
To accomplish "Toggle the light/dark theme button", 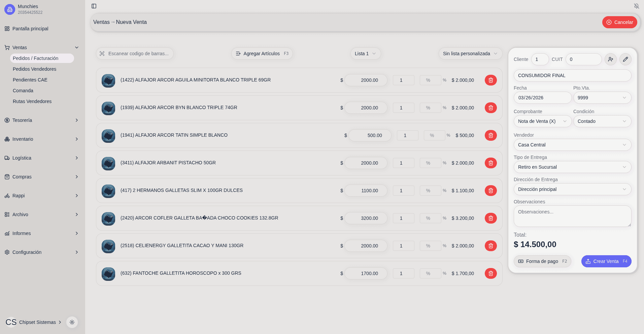I will coord(72,322).
